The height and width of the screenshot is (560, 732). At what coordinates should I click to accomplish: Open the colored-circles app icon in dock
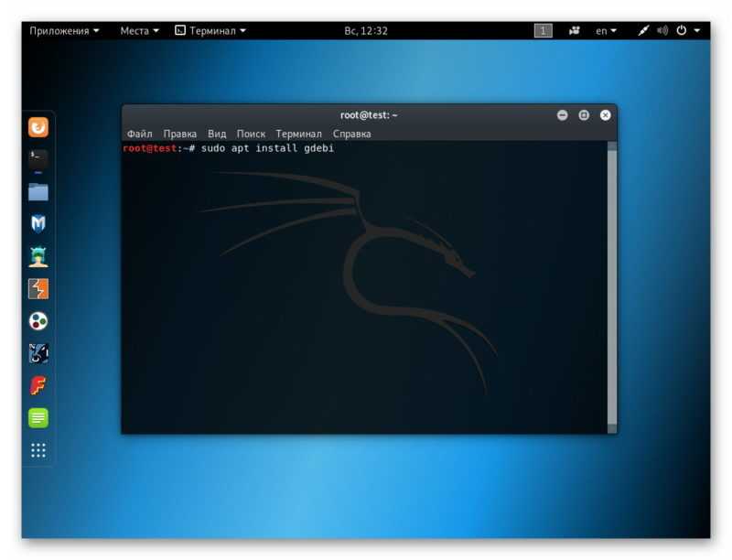point(38,321)
